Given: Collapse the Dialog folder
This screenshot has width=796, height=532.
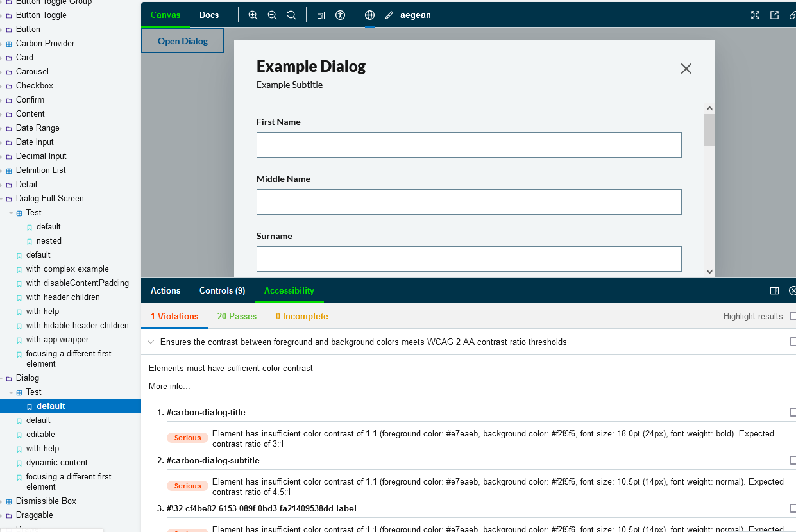Looking at the screenshot, I should coord(2,378).
